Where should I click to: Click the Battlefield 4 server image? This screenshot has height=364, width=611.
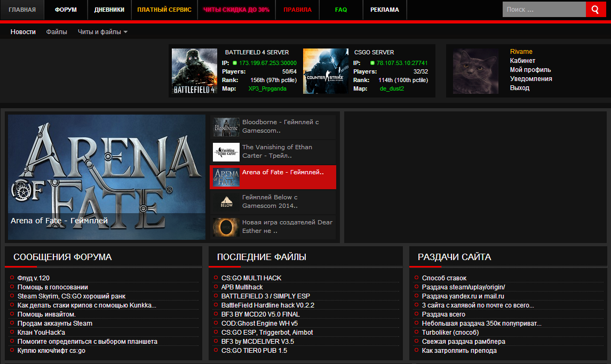[x=194, y=71]
